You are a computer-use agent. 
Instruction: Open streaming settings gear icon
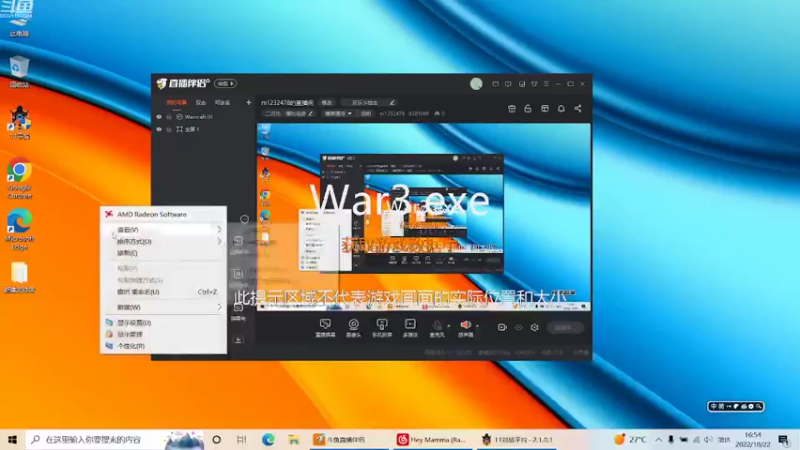click(534, 327)
